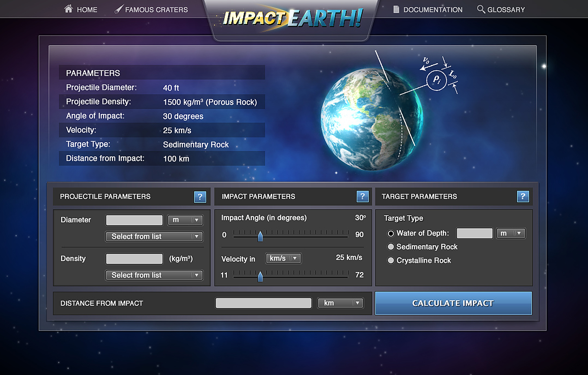Click the Distance From Impact input field
The height and width of the screenshot is (375, 588).
coord(264,303)
